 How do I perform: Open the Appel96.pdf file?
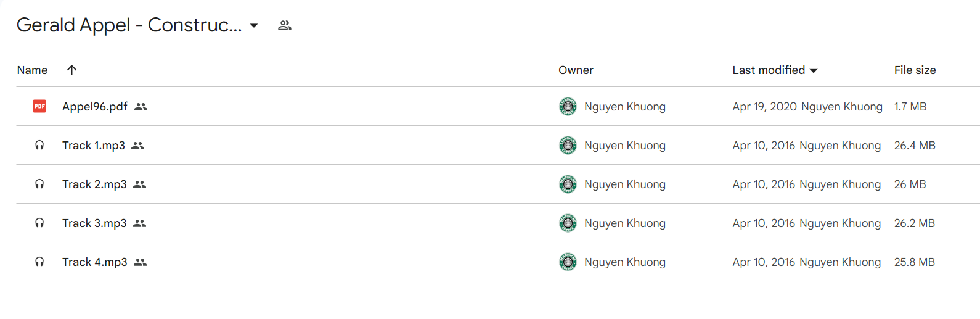pos(94,106)
